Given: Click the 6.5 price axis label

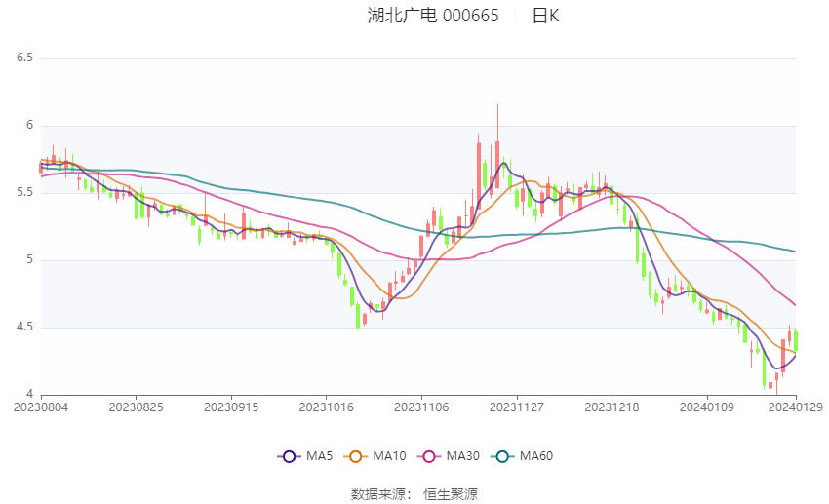Looking at the screenshot, I should click(24, 58).
